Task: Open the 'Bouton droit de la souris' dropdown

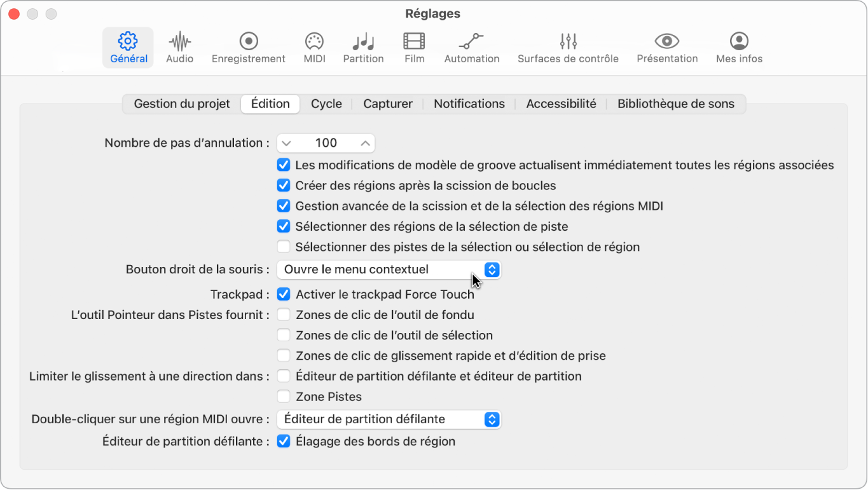Action: pyautogui.click(x=389, y=269)
